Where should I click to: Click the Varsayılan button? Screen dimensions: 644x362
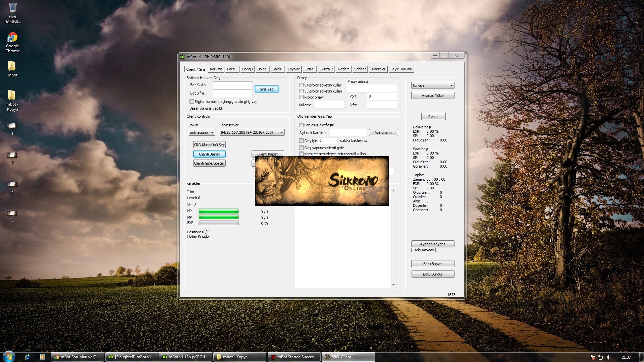tap(383, 133)
